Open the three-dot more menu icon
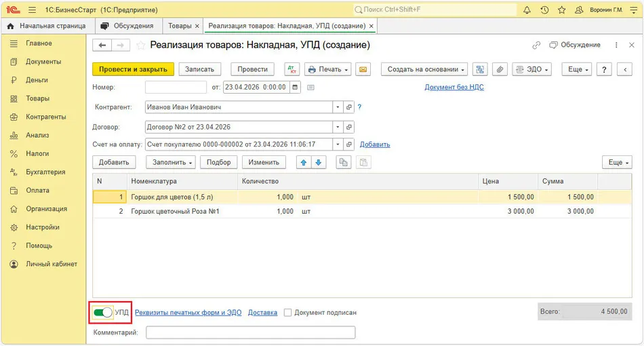644x346 pixels. click(x=616, y=45)
